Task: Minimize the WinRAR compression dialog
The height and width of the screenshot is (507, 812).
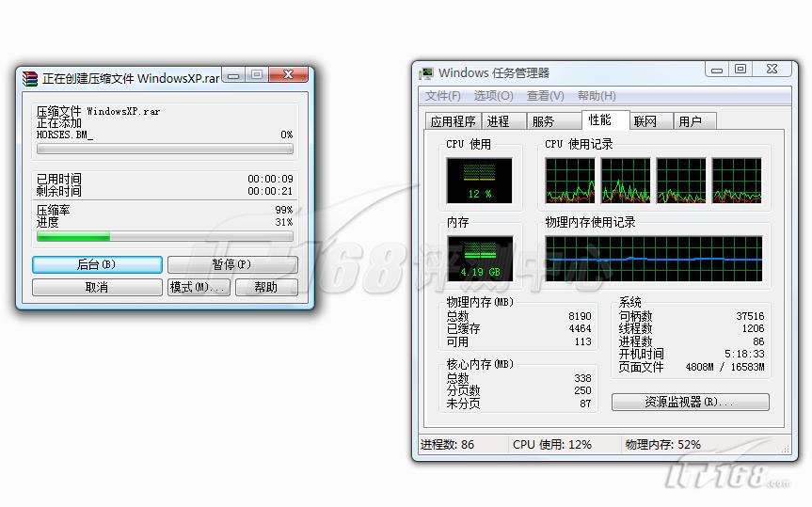Action: click(x=233, y=75)
